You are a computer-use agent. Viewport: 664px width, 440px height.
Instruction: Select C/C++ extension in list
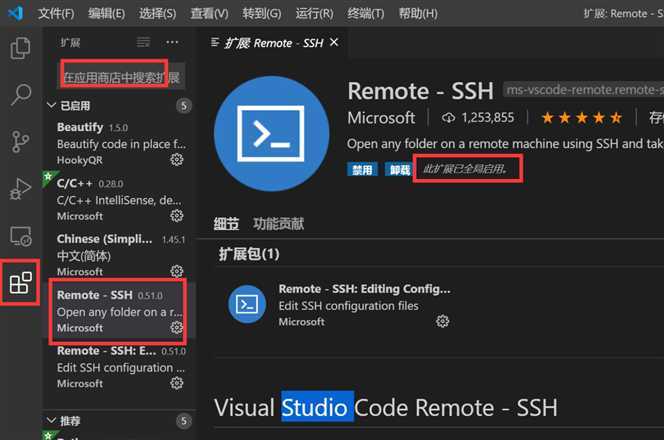tap(120, 199)
